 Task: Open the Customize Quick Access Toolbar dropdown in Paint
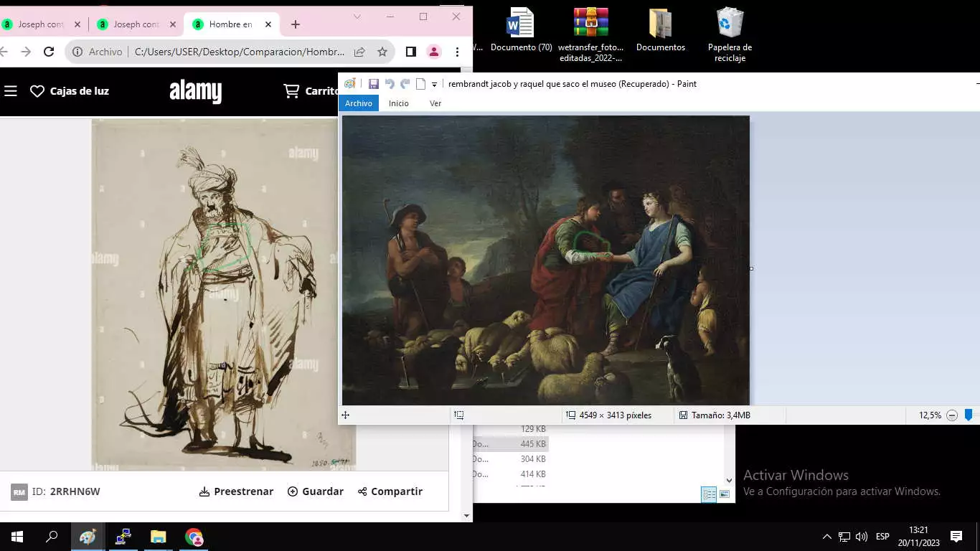(x=434, y=85)
